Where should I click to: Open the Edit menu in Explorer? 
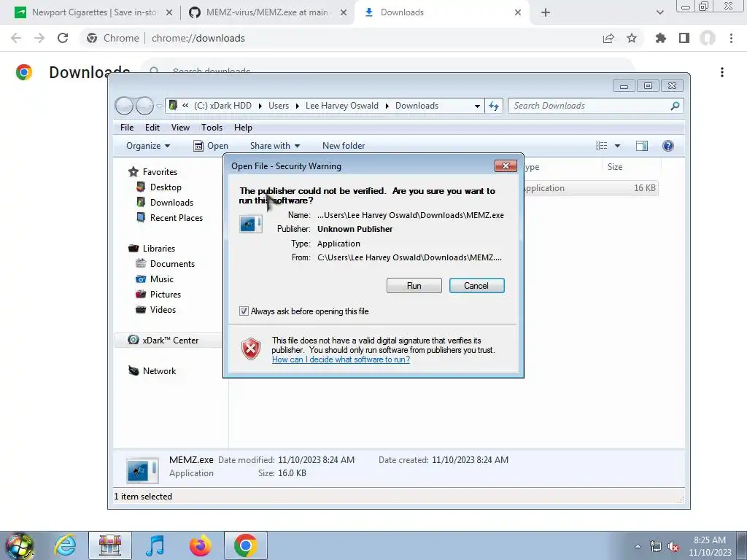tap(152, 128)
